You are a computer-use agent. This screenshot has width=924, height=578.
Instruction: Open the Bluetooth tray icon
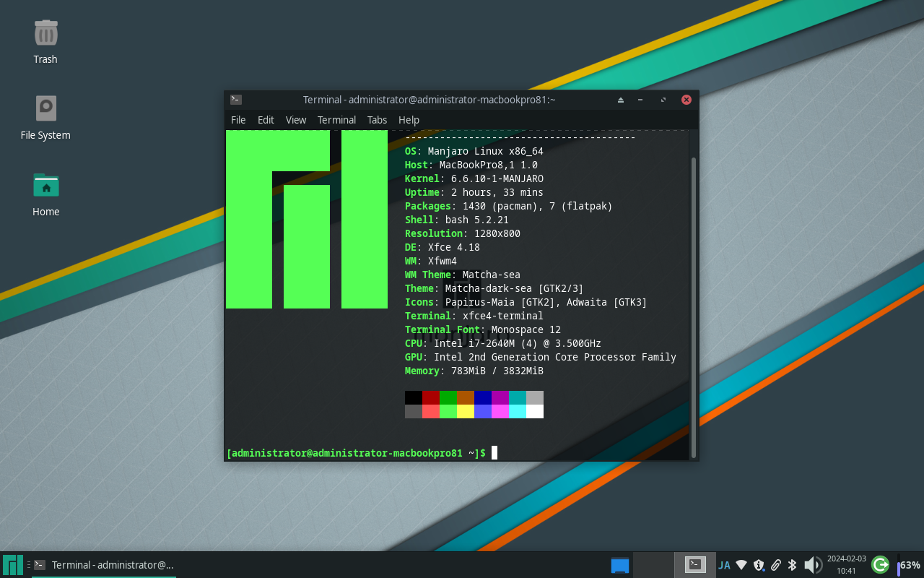tap(792, 565)
